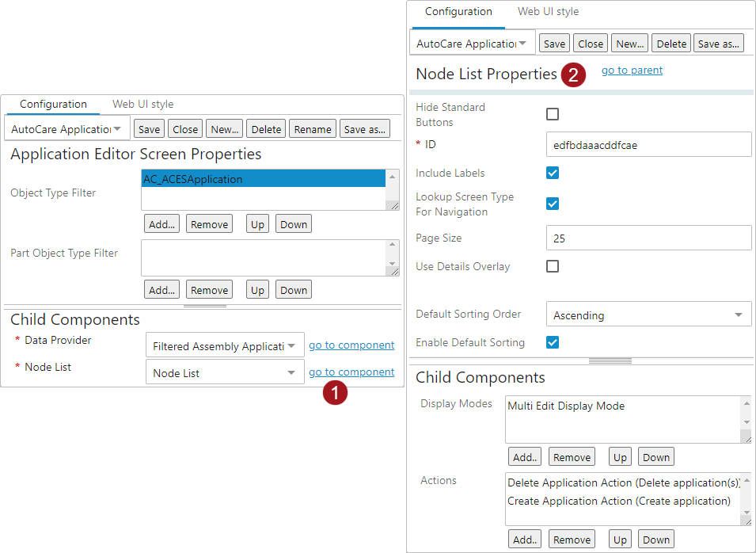Image resolution: width=756 pixels, height=553 pixels.
Task: Click Up under Part Object Type Filter
Action: (x=257, y=289)
